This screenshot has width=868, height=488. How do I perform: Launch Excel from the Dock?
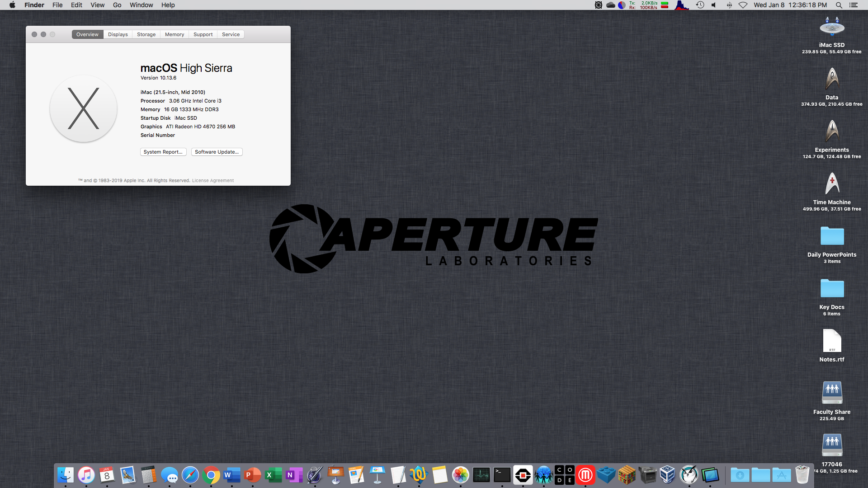(x=274, y=475)
